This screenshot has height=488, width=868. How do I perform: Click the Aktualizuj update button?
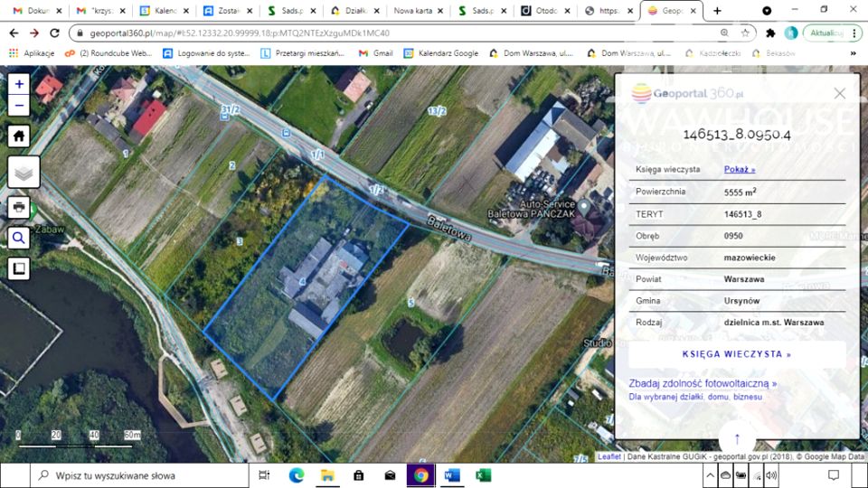click(826, 33)
